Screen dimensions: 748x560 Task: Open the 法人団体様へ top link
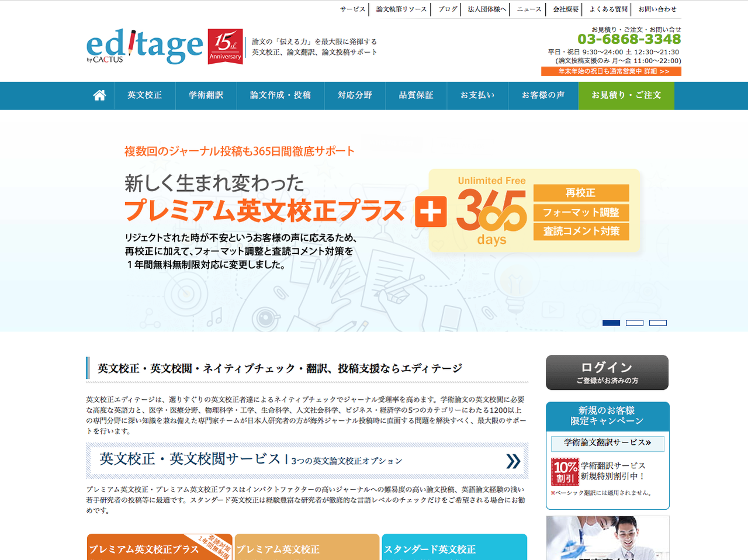487,9
